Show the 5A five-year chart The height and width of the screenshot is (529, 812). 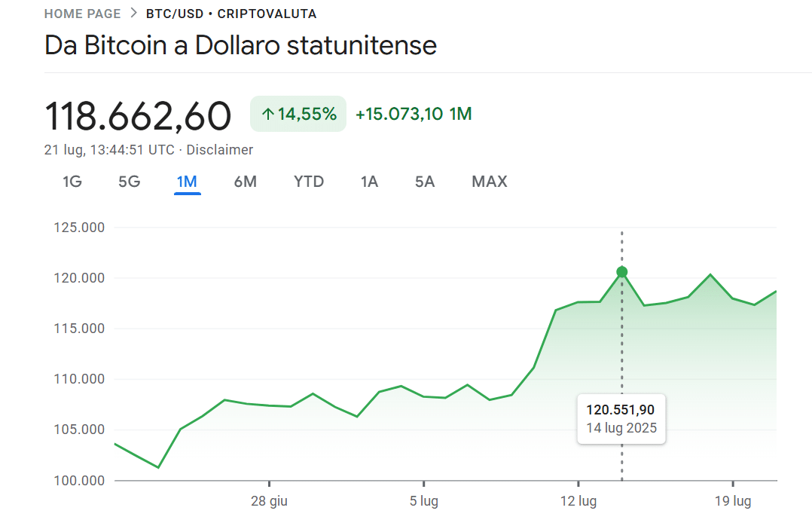click(x=425, y=182)
